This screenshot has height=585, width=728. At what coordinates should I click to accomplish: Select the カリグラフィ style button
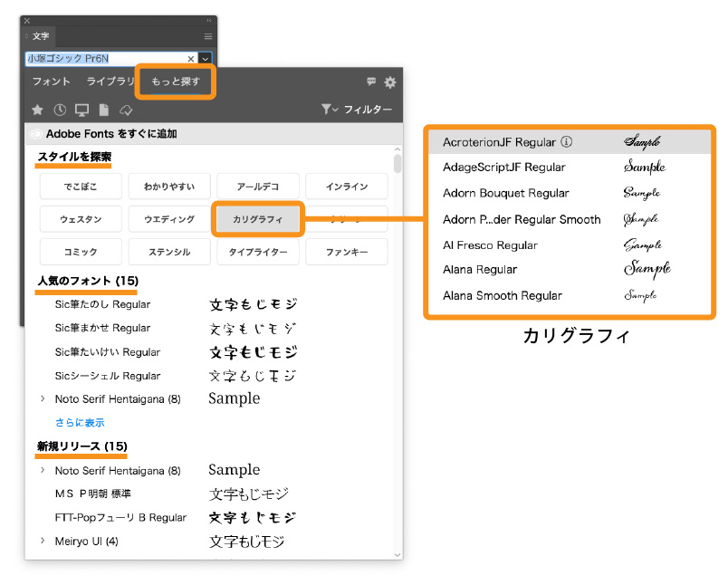257,218
